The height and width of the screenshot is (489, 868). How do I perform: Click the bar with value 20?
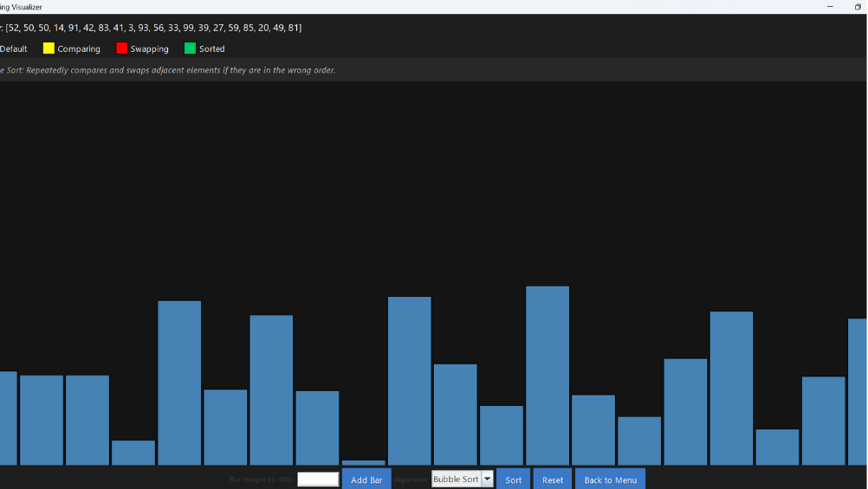click(777, 447)
